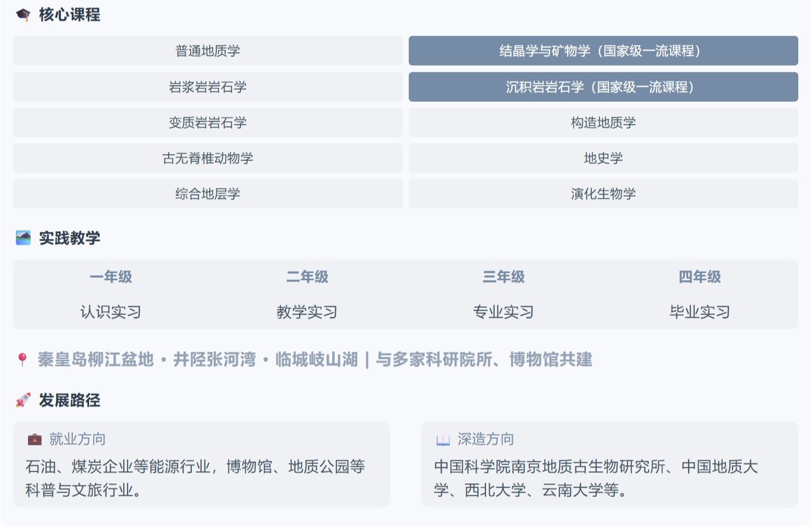This screenshot has height=526, width=812.
Task: Click the 一年级 label
Action: (x=111, y=277)
